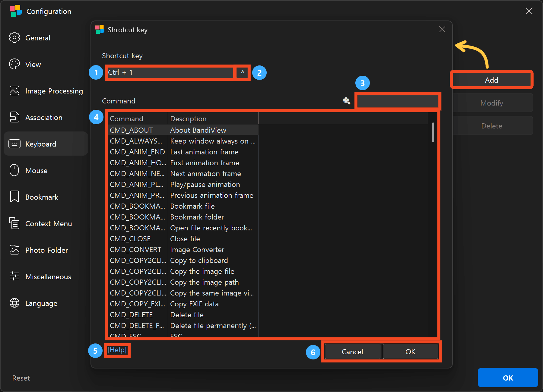
Task: Click the Context Menu list icon
Action: coord(14,223)
